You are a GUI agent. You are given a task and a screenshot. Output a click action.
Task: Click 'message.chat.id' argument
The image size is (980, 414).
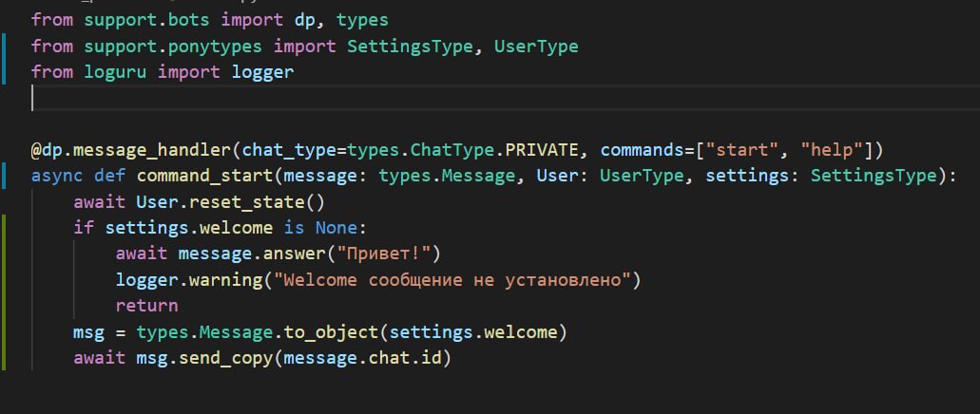(362, 358)
